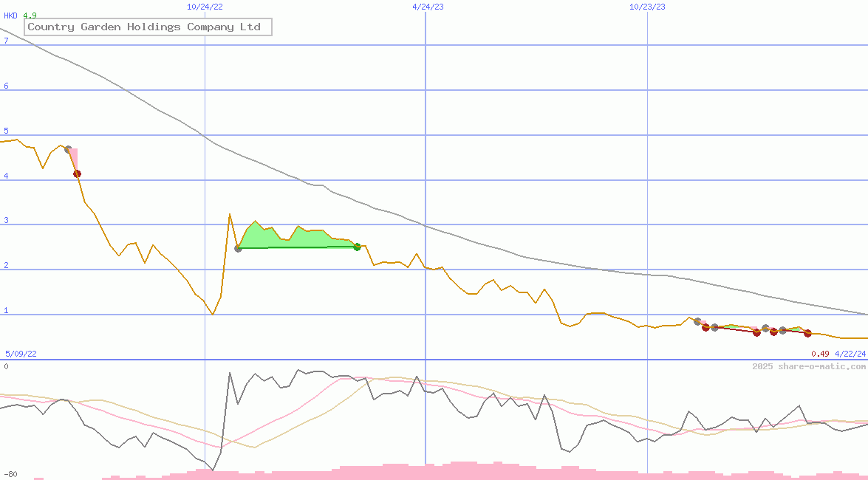Click the HKD currency label
The height and width of the screenshot is (480, 868).
(x=10, y=16)
